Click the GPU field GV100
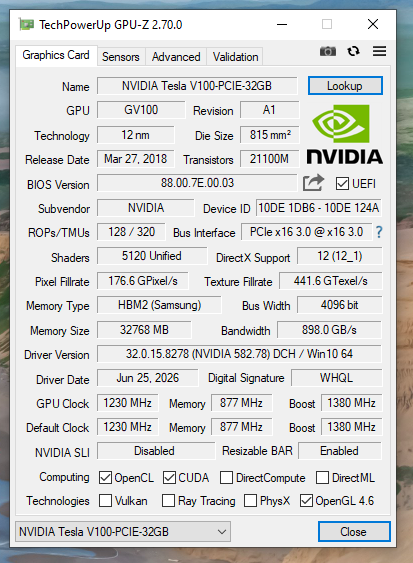Viewport: 413px width, 563px height. (x=141, y=110)
